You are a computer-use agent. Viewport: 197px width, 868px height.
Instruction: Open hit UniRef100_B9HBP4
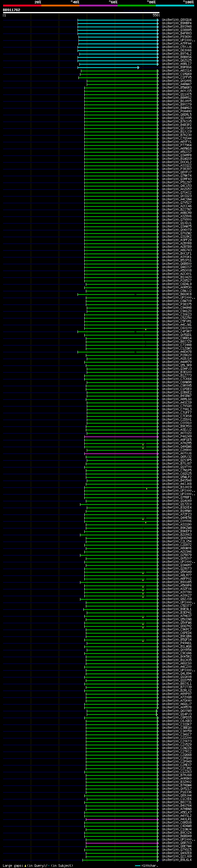[176, 23]
